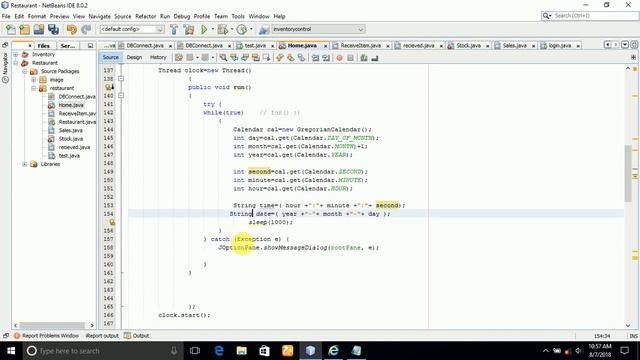Open the Navigate menu

click(x=100, y=16)
